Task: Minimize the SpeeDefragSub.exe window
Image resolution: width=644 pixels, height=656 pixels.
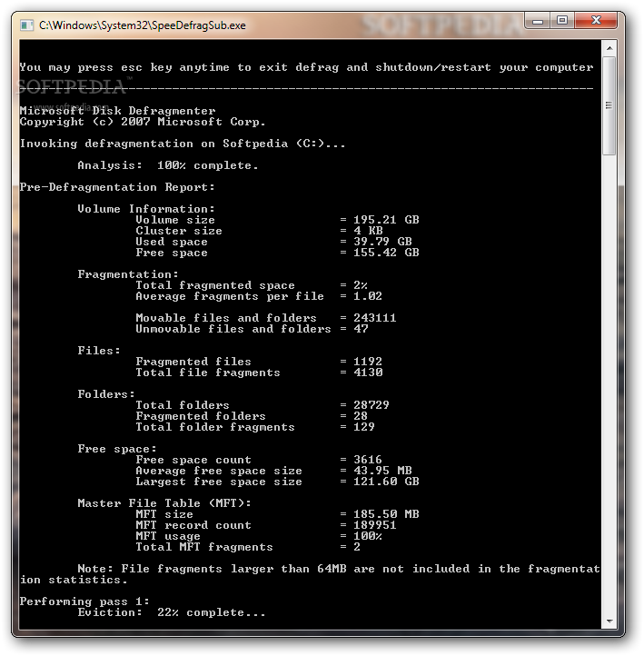Action: pos(538,21)
